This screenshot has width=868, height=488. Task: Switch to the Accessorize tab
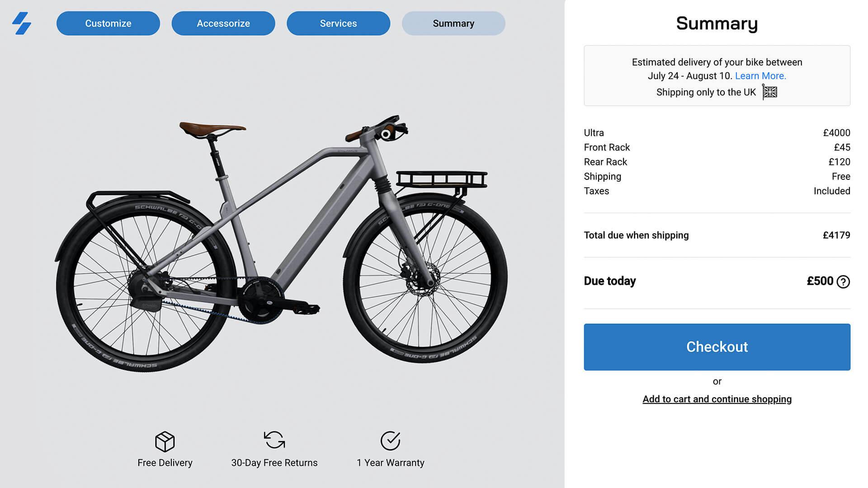pyautogui.click(x=223, y=23)
